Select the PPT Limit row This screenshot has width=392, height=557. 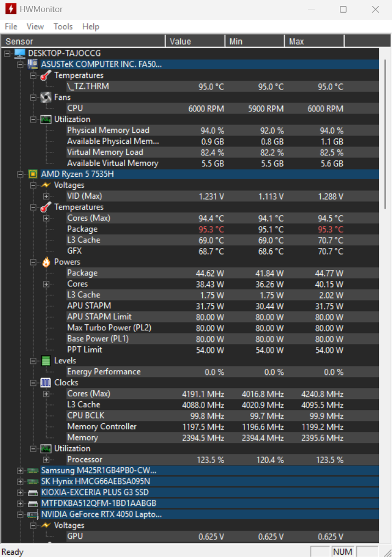click(223, 350)
